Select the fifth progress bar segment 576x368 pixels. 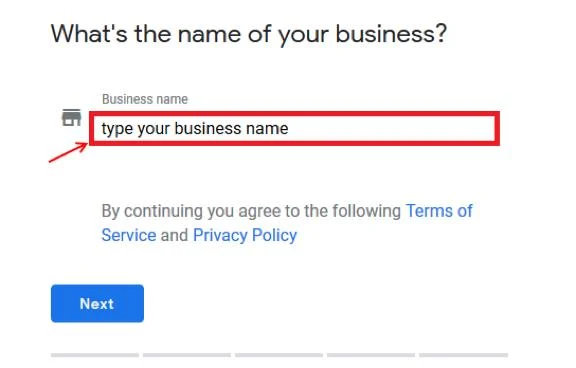[x=463, y=355]
